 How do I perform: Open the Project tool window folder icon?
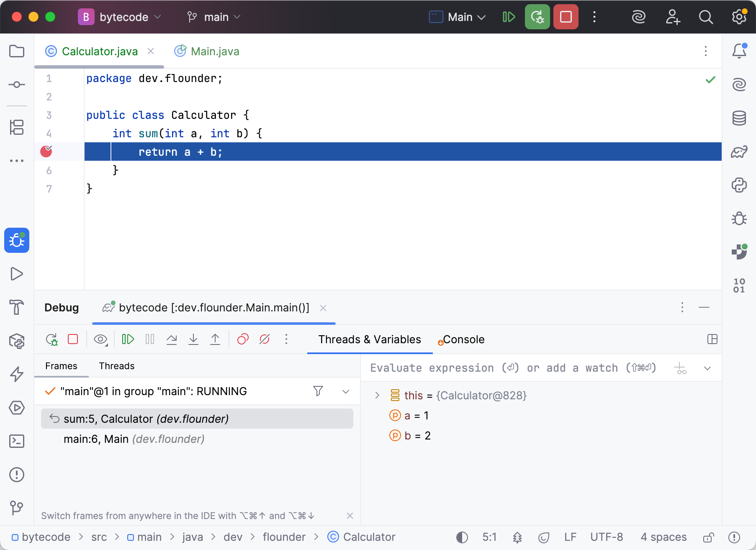coord(17,51)
